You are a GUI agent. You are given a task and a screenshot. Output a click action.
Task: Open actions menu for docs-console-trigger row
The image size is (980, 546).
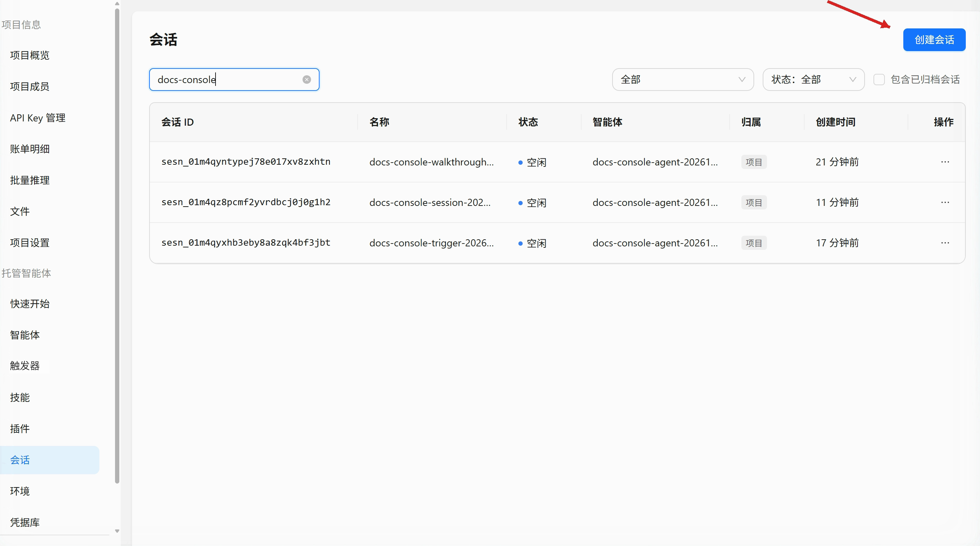945,243
